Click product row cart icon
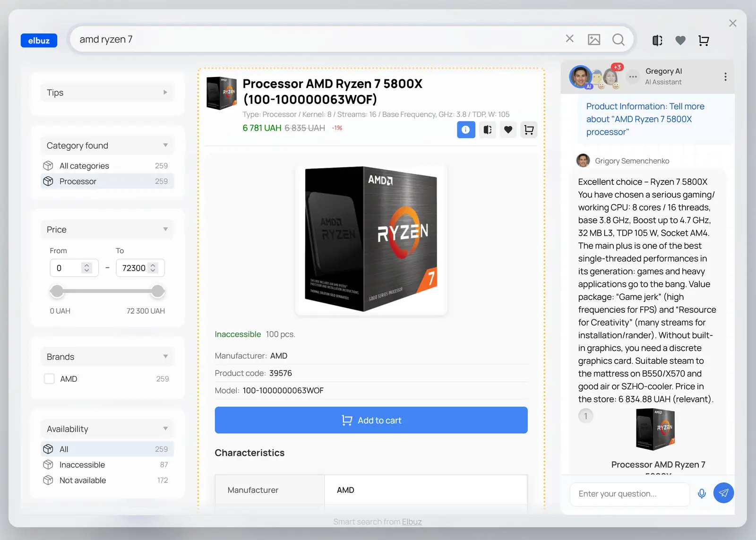The image size is (756, 540). [529, 129]
